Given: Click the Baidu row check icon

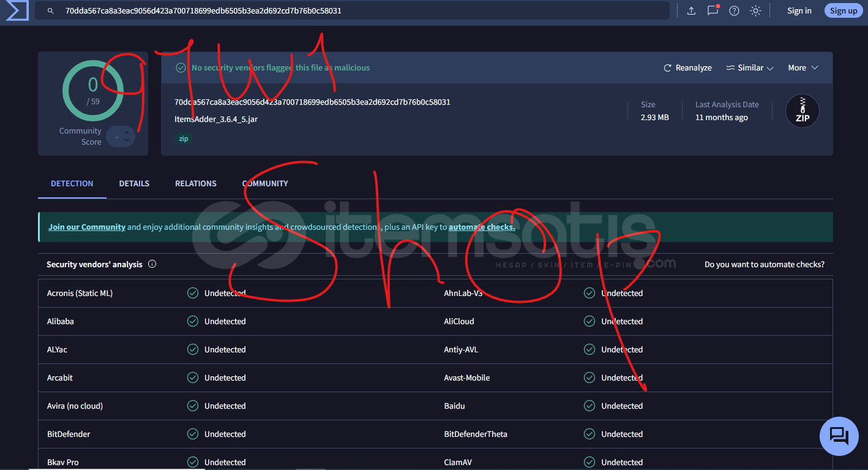Looking at the screenshot, I should point(589,406).
